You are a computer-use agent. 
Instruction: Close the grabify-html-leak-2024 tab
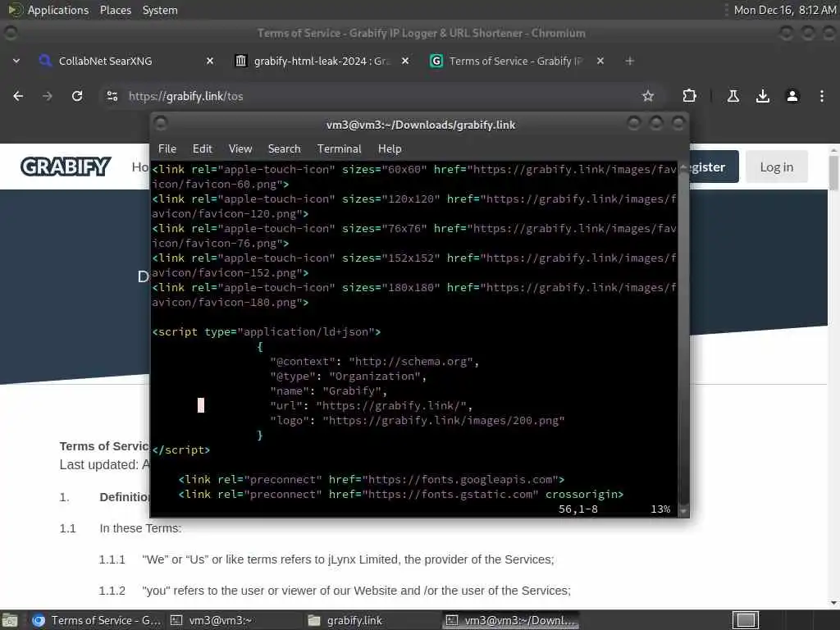point(405,61)
